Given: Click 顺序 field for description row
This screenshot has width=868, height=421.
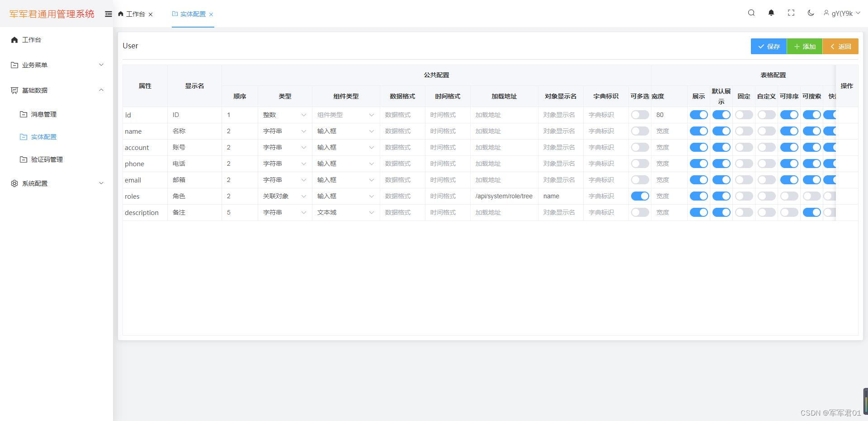Looking at the screenshot, I should click(240, 212).
